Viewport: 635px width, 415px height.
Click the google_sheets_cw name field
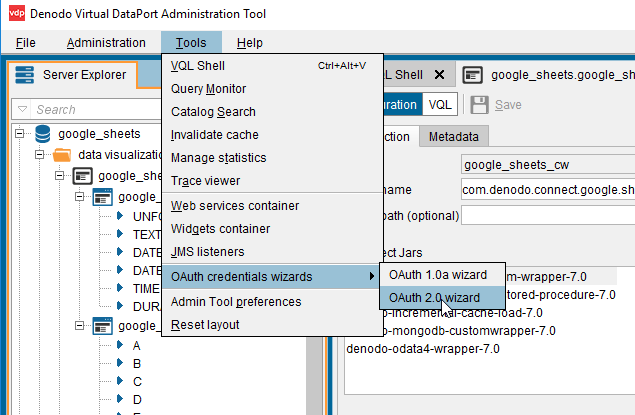(x=548, y=165)
